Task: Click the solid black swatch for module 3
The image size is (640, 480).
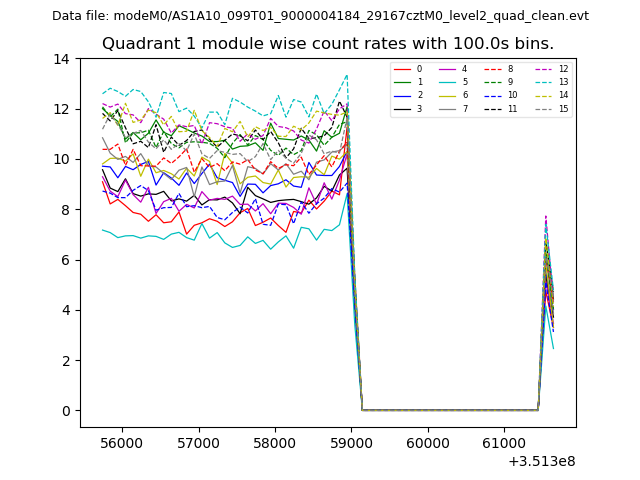Action: 402,108
